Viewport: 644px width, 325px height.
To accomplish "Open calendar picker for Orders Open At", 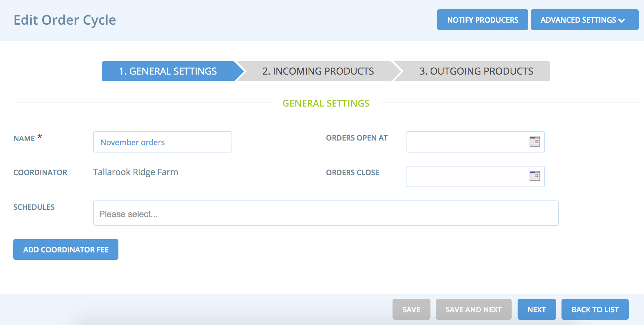I will pos(535,142).
